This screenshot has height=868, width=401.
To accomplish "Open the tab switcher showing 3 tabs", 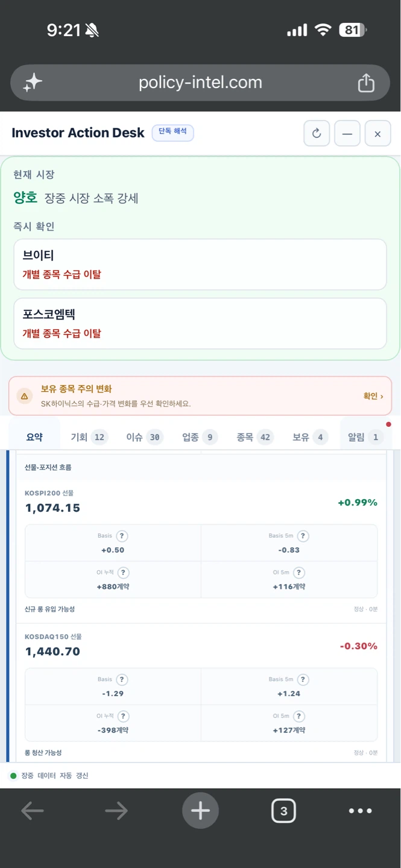I will tap(283, 811).
